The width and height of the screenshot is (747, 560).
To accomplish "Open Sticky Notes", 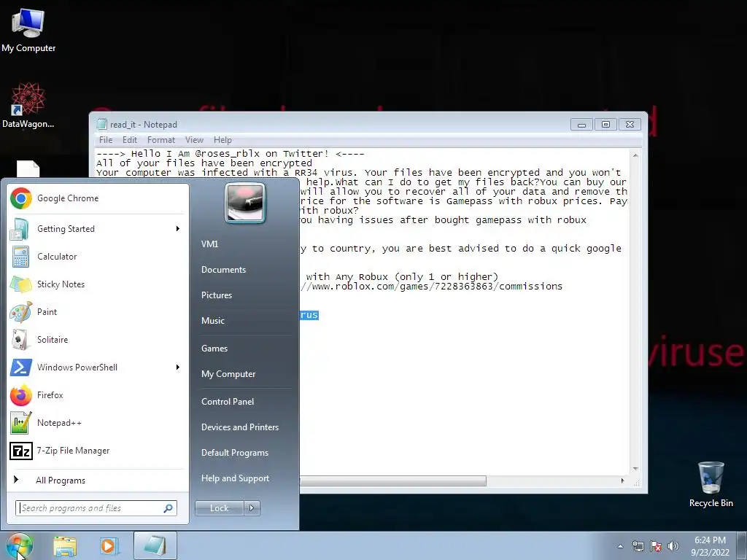I will [98, 284].
